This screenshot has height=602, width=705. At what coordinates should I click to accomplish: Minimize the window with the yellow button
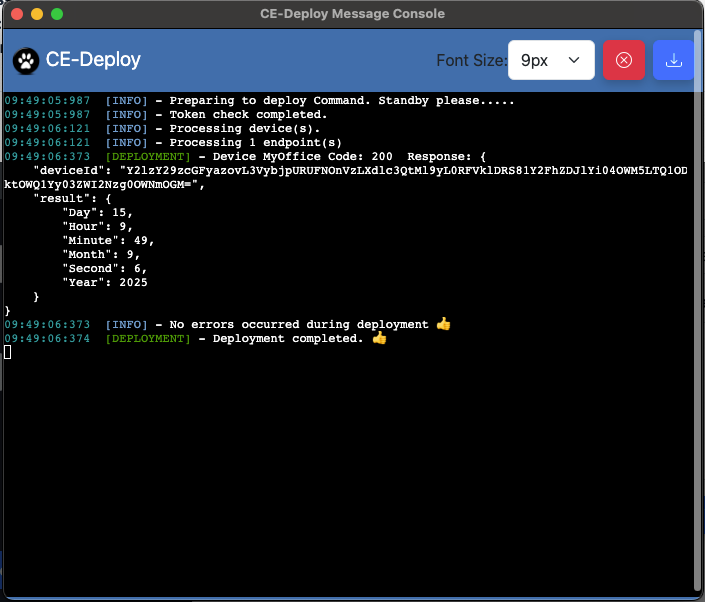click(37, 14)
